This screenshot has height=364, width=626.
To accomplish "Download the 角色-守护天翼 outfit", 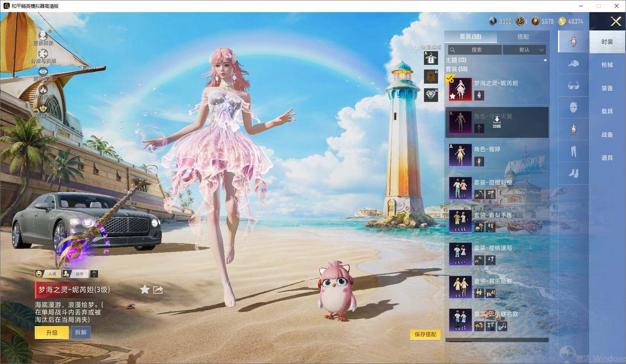I will [x=497, y=122].
